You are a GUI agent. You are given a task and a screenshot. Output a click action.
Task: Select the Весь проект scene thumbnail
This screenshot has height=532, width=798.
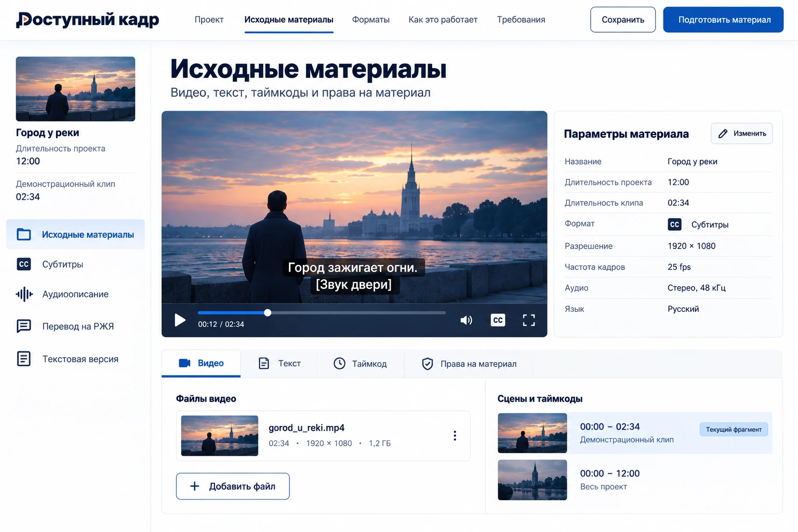(x=532, y=480)
